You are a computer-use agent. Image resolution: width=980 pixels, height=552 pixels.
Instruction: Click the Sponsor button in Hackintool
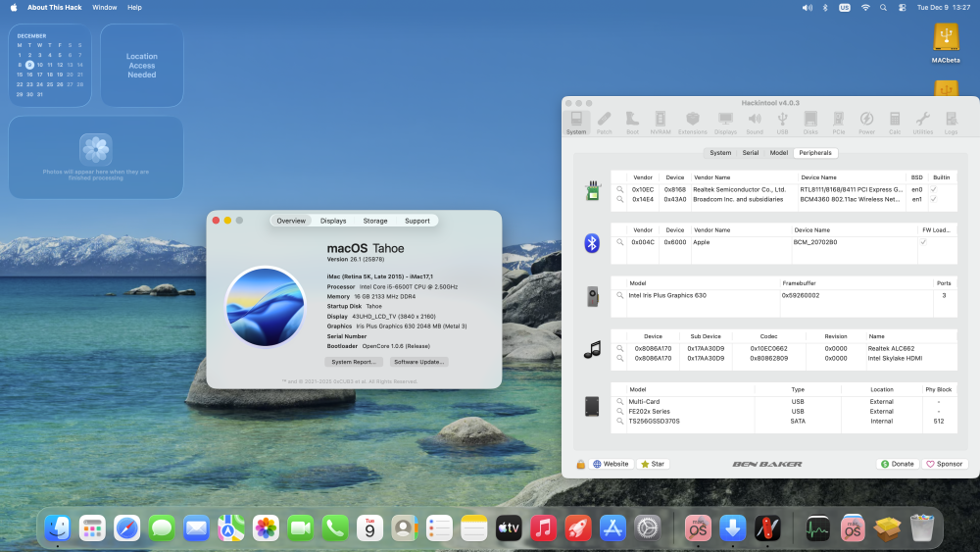[945, 464]
